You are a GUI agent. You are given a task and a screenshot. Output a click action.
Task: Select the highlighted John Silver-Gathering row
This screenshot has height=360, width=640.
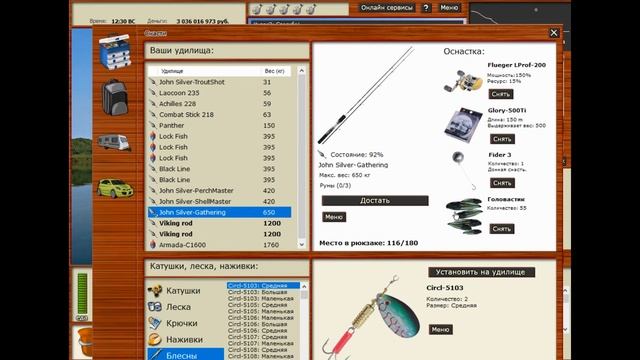click(x=219, y=212)
